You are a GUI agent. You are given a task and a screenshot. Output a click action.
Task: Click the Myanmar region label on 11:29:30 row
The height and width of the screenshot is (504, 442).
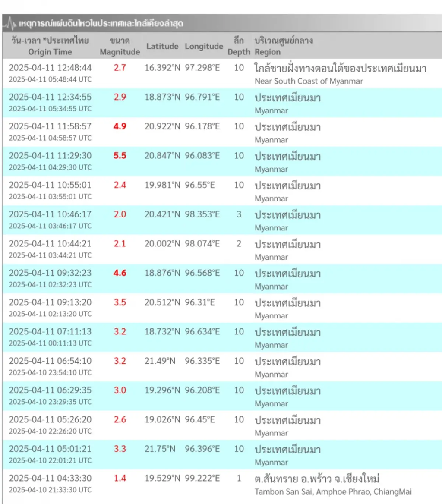271,169
